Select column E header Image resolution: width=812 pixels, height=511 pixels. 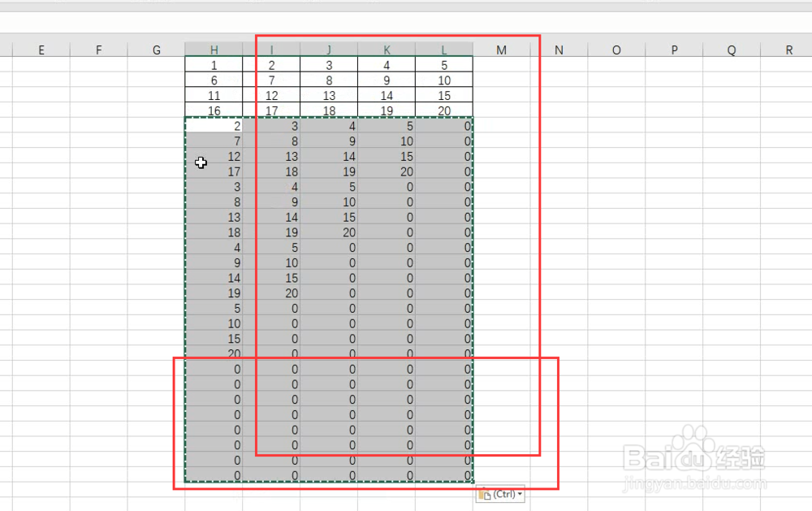(x=41, y=50)
